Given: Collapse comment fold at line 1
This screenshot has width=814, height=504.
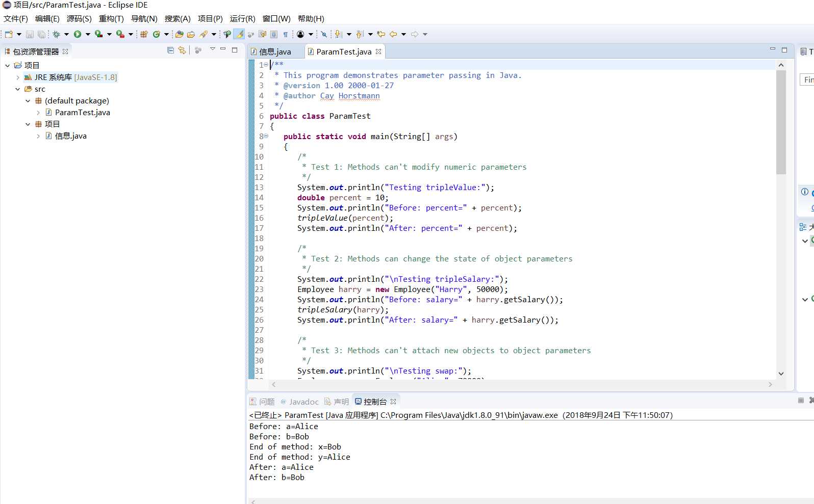Looking at the screenshot, I should pos(266,65).
